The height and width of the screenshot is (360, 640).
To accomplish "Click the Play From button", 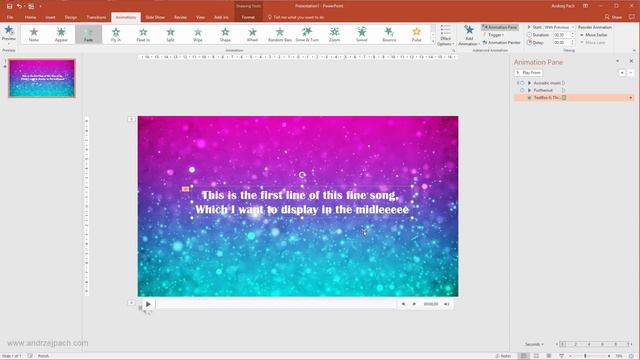I will 529,73.
